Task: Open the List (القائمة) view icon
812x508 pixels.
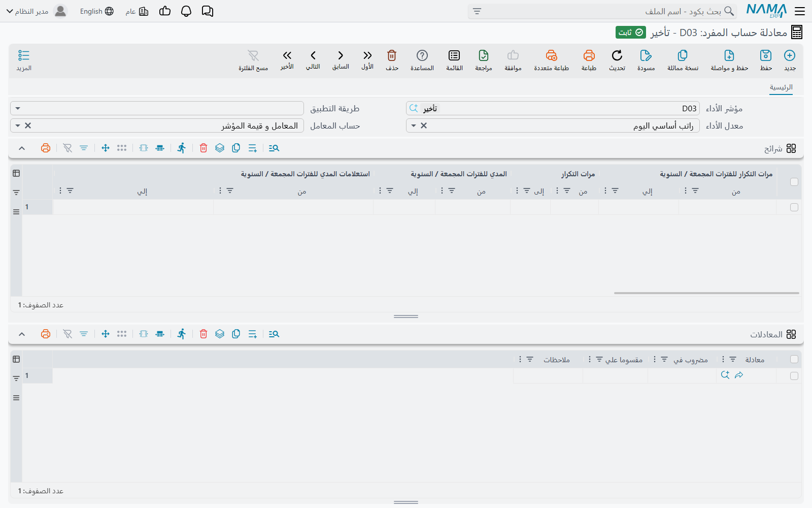Action: (454, 55)
